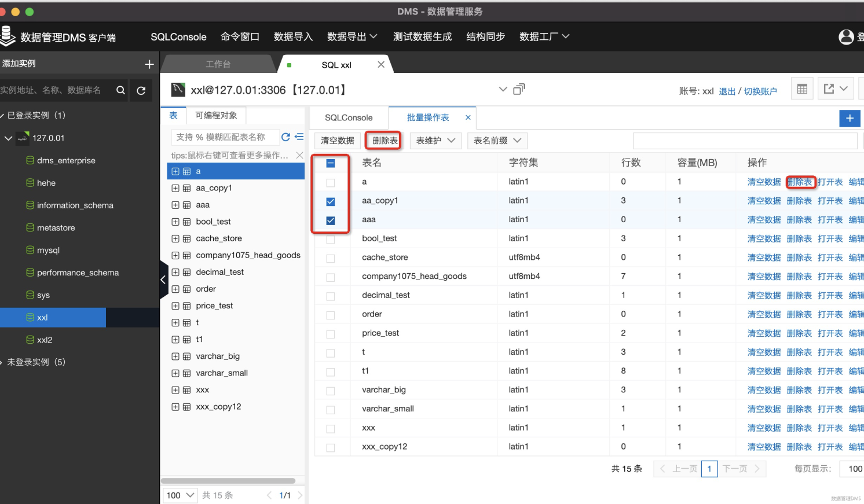Click the 清空数据 toolbar button
This screenshot has width=864, height=504.
pos(338,141)
